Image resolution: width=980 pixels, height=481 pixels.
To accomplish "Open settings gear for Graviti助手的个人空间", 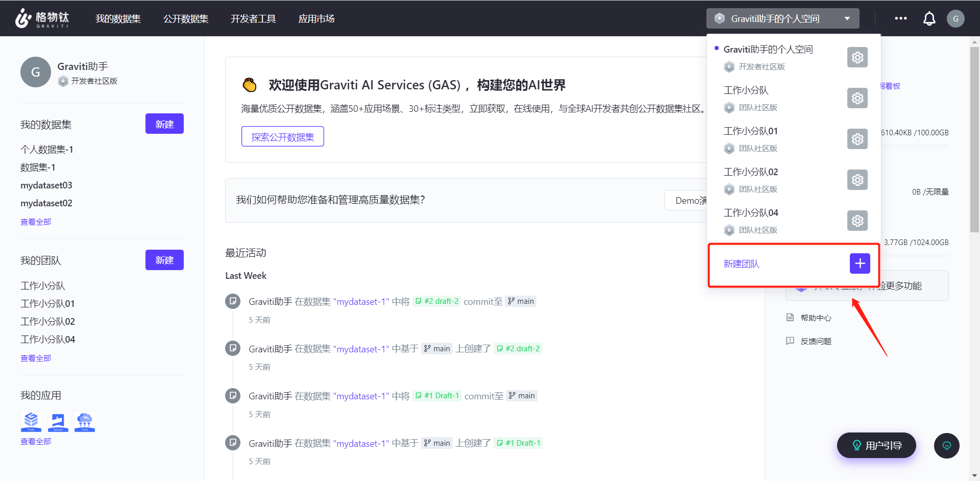I will coord(857,57).
